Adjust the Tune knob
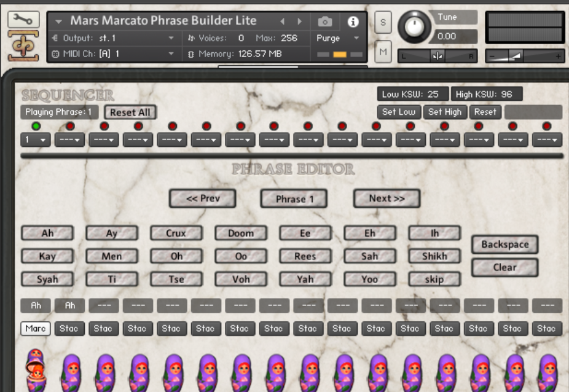 pos(414,26)
